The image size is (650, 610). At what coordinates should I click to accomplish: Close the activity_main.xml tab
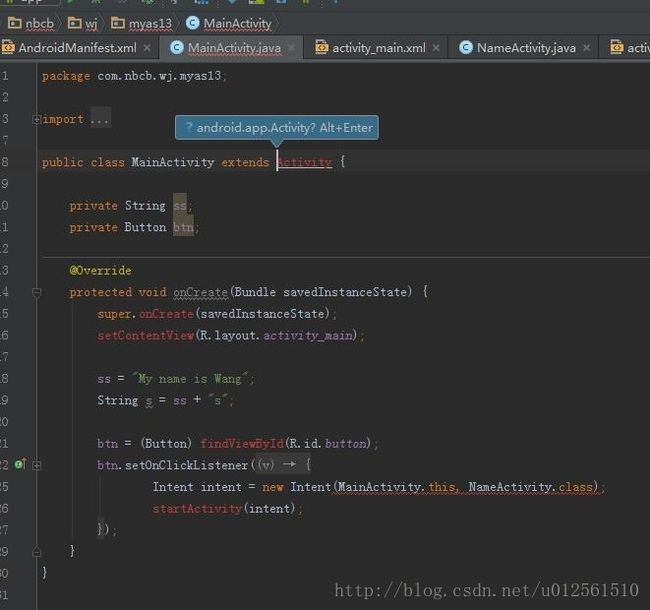[436, 48]
